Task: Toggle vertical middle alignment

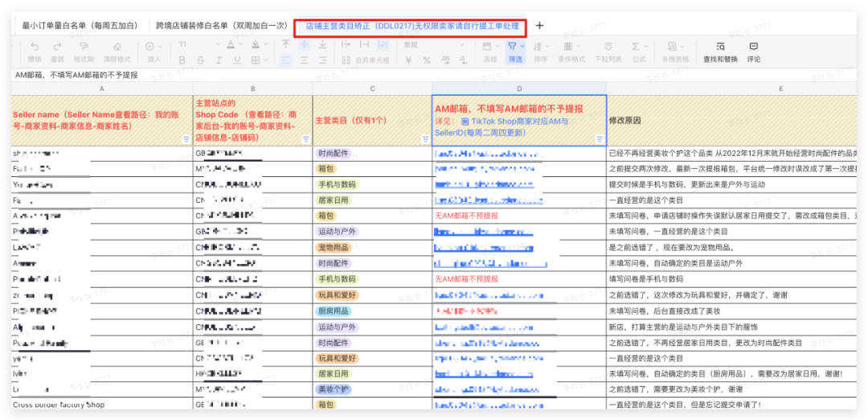Action: [304, 45]
